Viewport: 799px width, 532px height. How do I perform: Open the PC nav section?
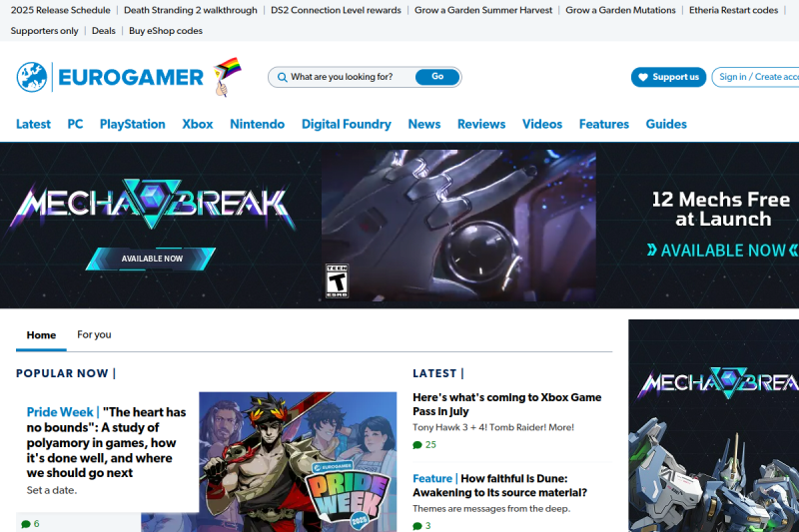pos(75,124)
